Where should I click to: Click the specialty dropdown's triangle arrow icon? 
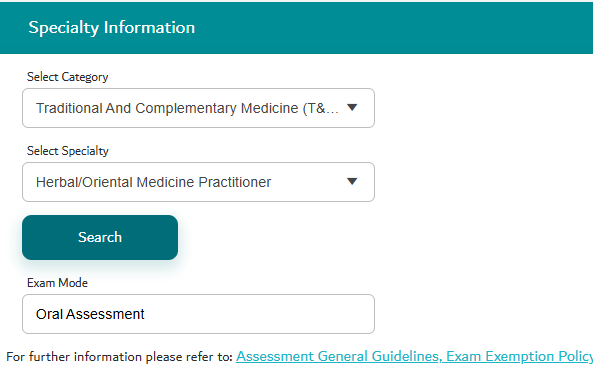click(352, 182)
